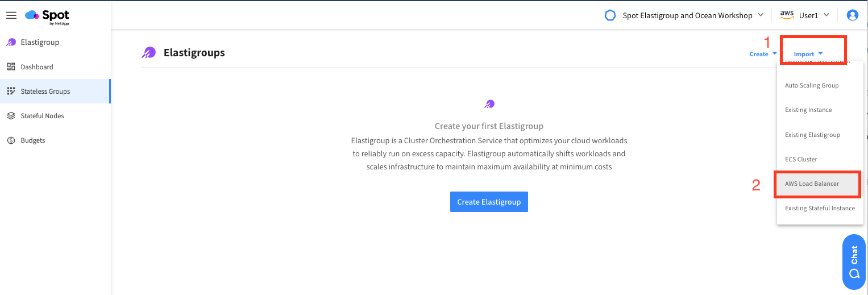This screenshot has height=295, width=868.
Task: Open the Import dropdown
Action: (x=808, y=54)
